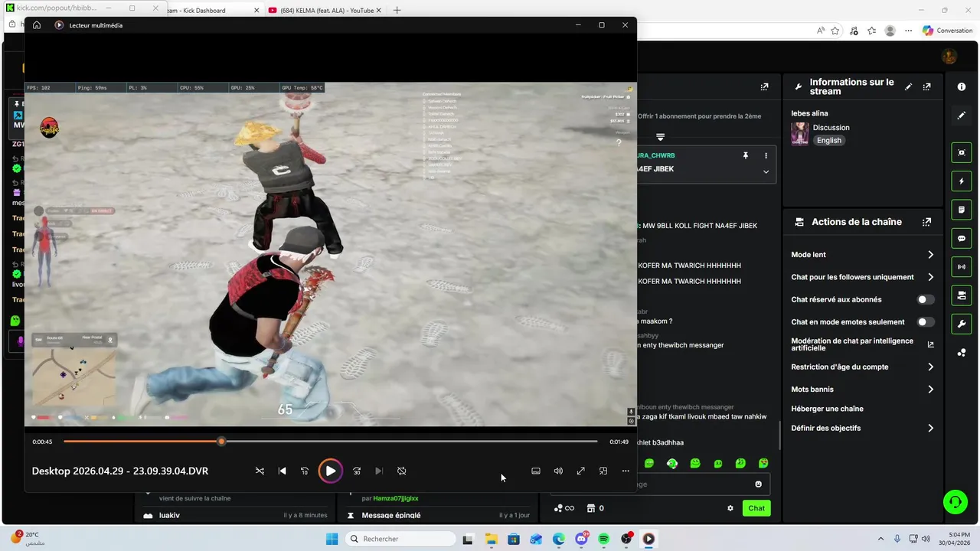Click the video frame in media player
This screenshot has height=551, width=980.
330,254
